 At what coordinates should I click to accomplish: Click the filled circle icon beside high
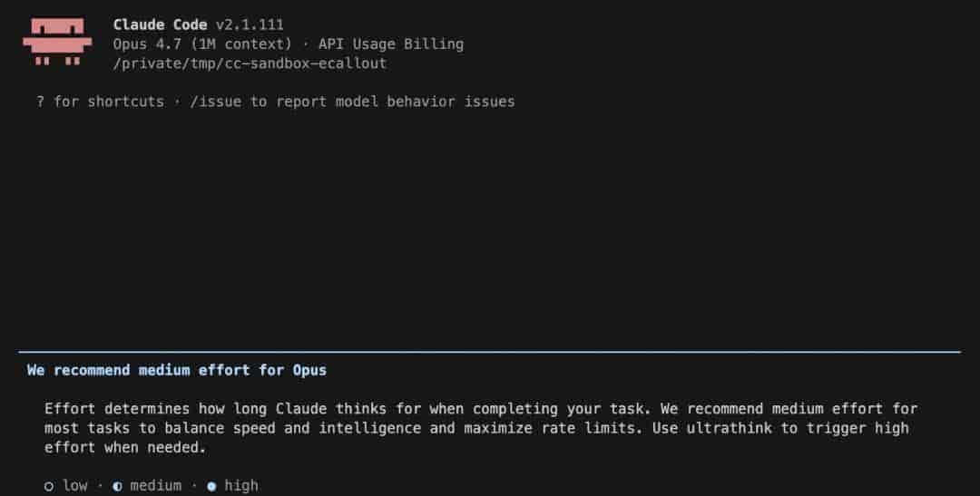coord(211,486)
